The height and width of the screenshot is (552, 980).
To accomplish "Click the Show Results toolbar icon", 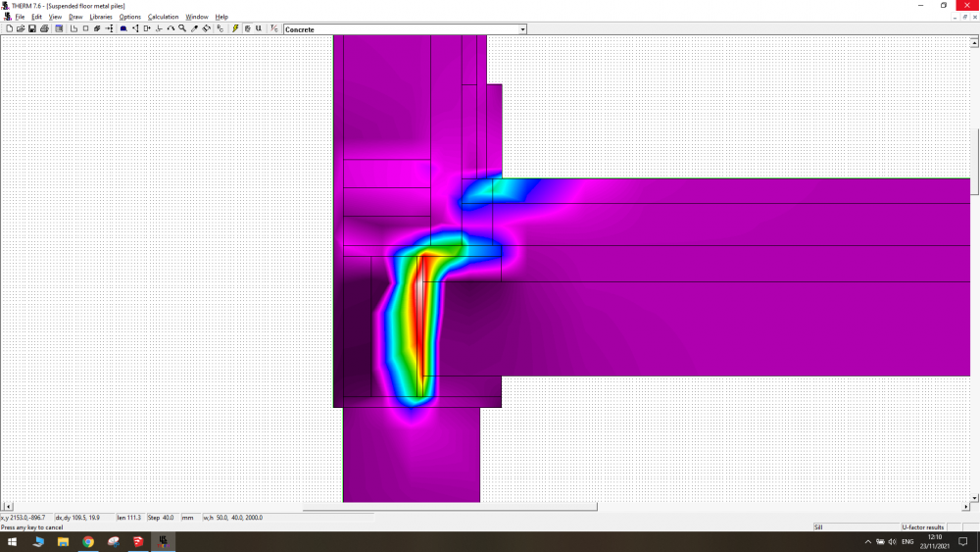I will click(248, 28).
